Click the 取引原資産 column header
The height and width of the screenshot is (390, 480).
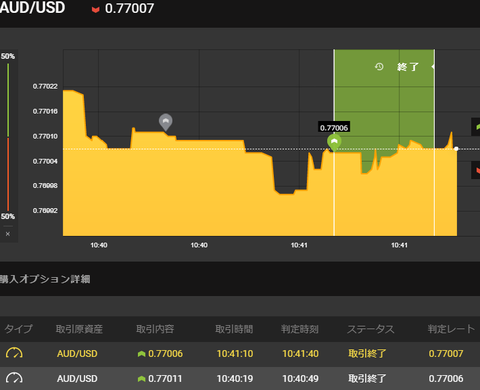(79, 329)
